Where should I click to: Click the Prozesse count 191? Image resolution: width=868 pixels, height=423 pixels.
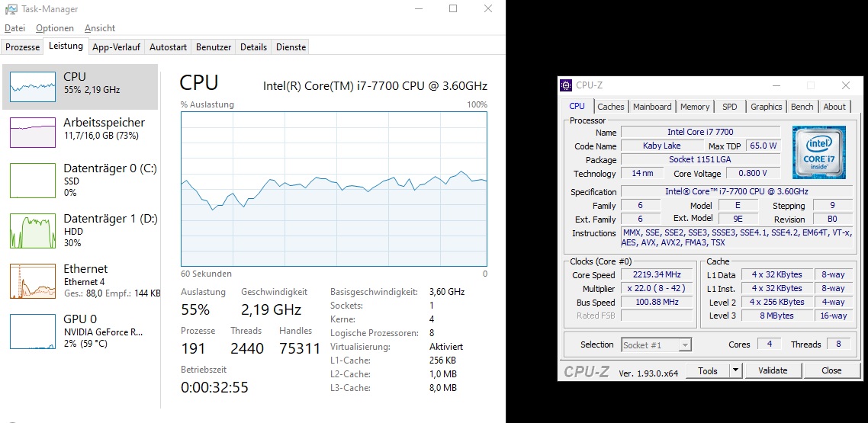(193, 349)
